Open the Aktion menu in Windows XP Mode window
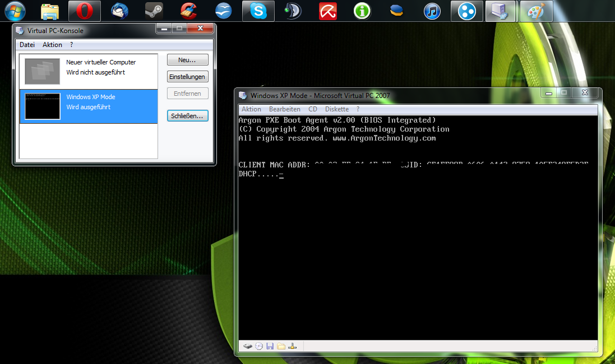 click(251, 109)
